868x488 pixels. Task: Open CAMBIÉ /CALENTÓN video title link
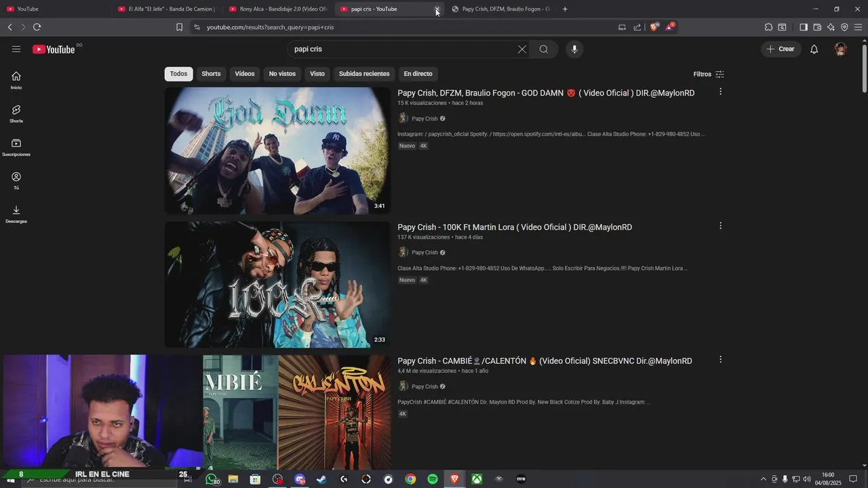pos(545,361)
